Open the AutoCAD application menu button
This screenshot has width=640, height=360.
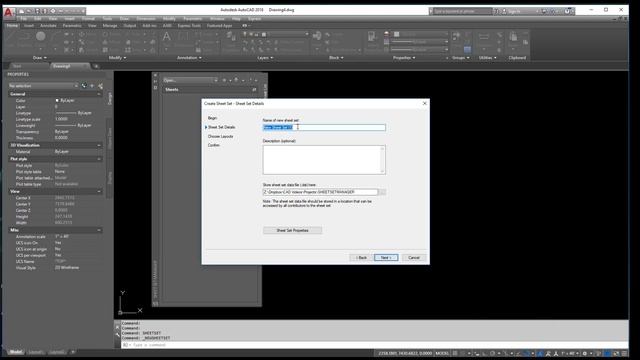(x=8, y=12)
